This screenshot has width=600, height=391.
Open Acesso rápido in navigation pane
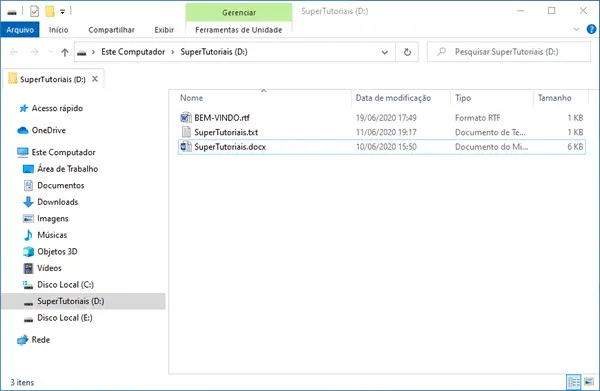[x=57, y=108]
